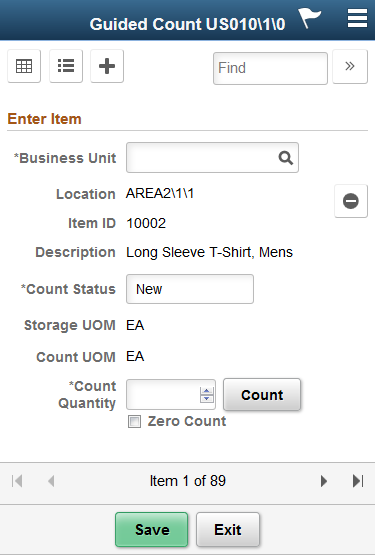Viewport: 375px width, 555px height.
Task: Switch to list view icon
Action: point(66,66)
